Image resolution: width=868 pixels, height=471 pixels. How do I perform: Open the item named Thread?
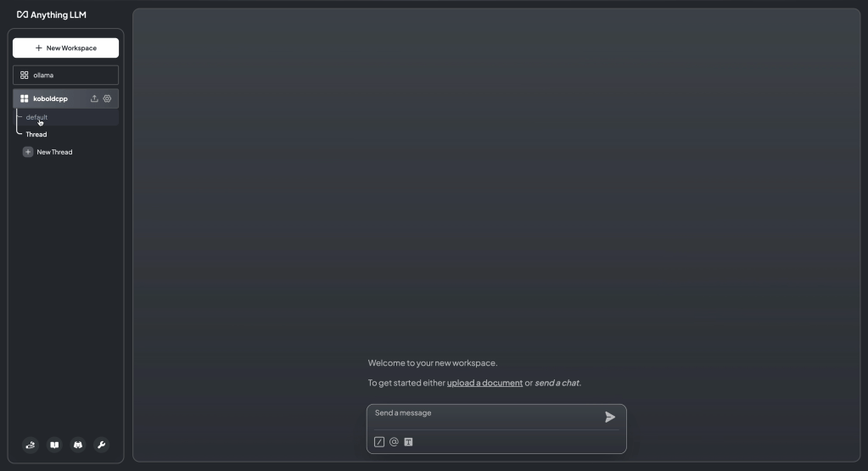coord(36,134)
